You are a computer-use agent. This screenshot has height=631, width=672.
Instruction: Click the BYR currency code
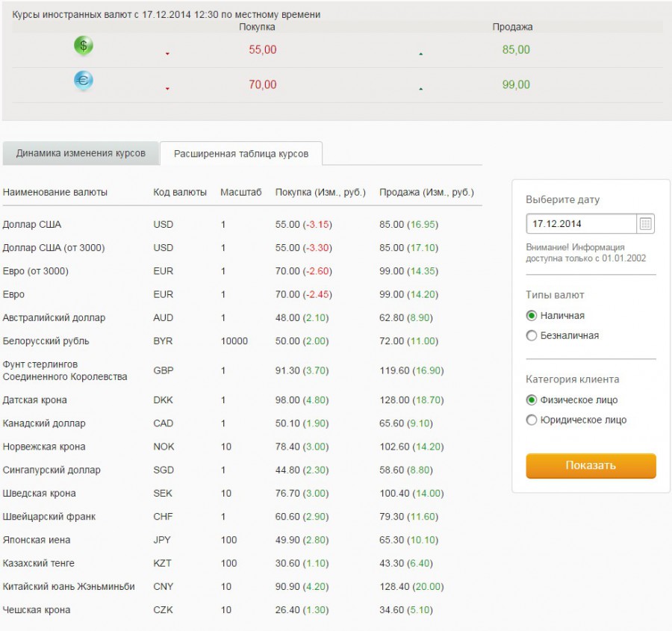pyautogui.click(x=163, y=341)
